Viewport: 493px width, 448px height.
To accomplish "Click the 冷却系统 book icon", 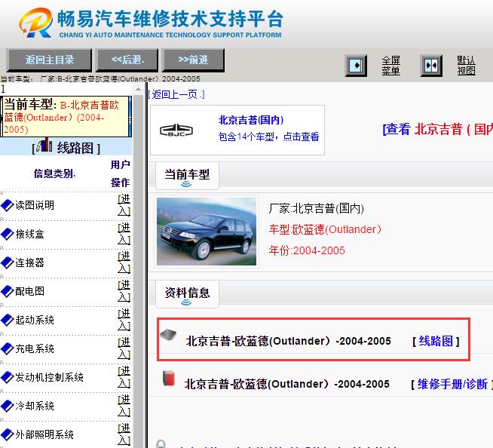I will [x=8, y=406].
